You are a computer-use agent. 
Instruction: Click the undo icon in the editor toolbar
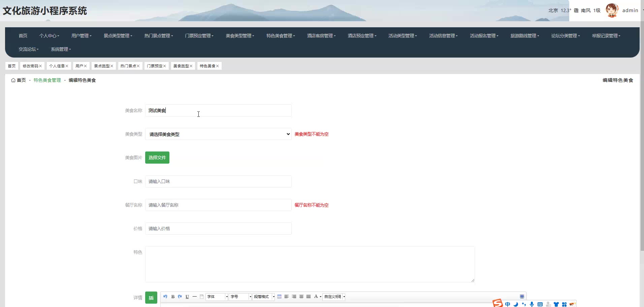click(165, 297)
